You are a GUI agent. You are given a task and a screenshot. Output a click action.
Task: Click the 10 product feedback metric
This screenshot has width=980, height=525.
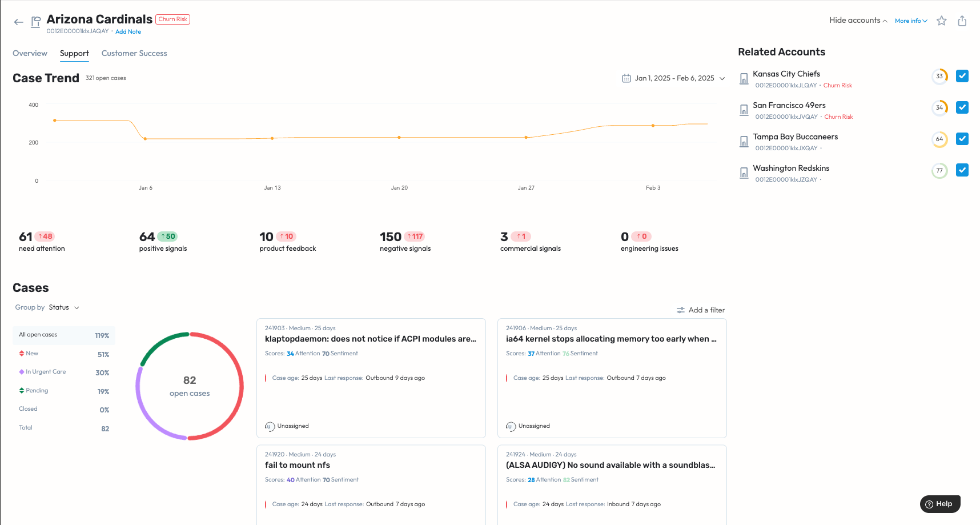click(x=287, y=242)
